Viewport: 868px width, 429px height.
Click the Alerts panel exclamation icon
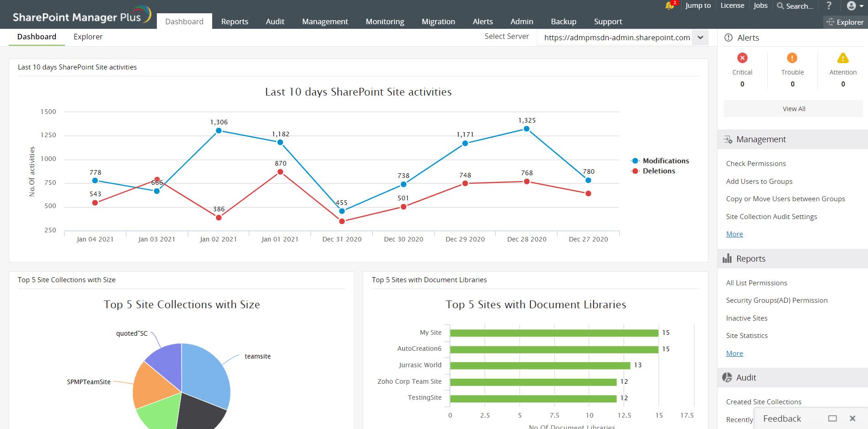coord(729,38)
